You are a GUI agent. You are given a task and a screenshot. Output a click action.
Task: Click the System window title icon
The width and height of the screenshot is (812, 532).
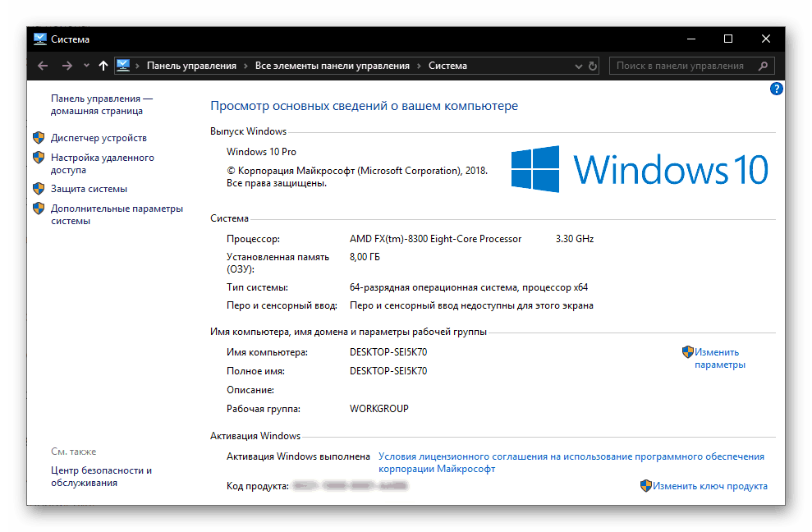pyautogui.click(x=40, y=39)
